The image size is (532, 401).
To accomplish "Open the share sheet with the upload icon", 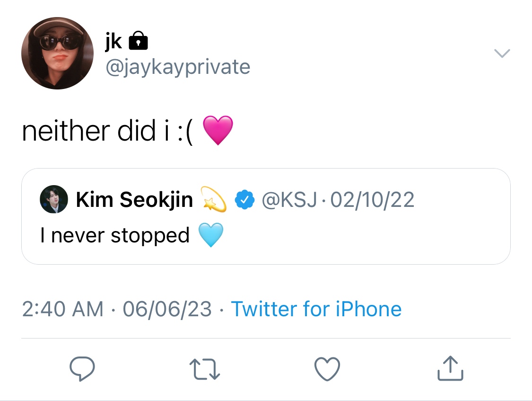I will pyautogui.click(x=450, y=368).
